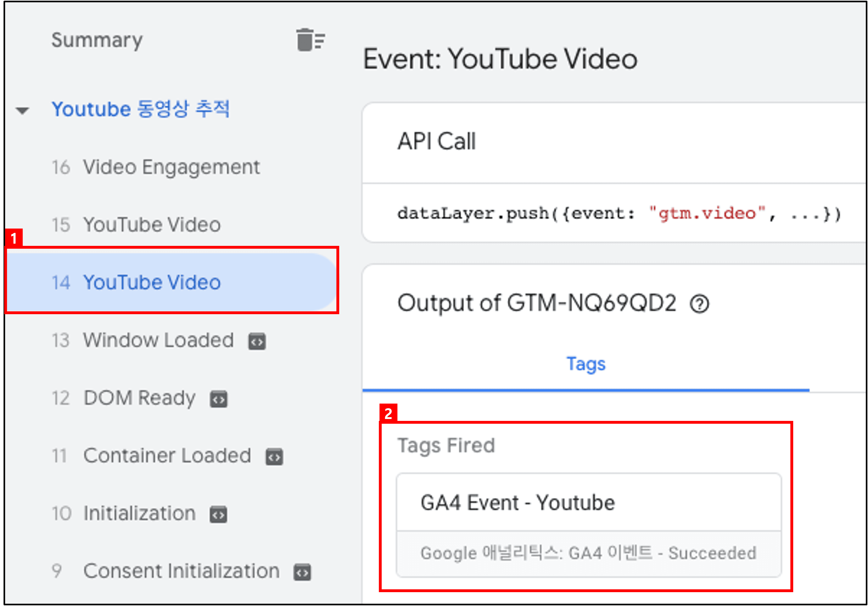Click the Tags Fired label

(446, 445)
